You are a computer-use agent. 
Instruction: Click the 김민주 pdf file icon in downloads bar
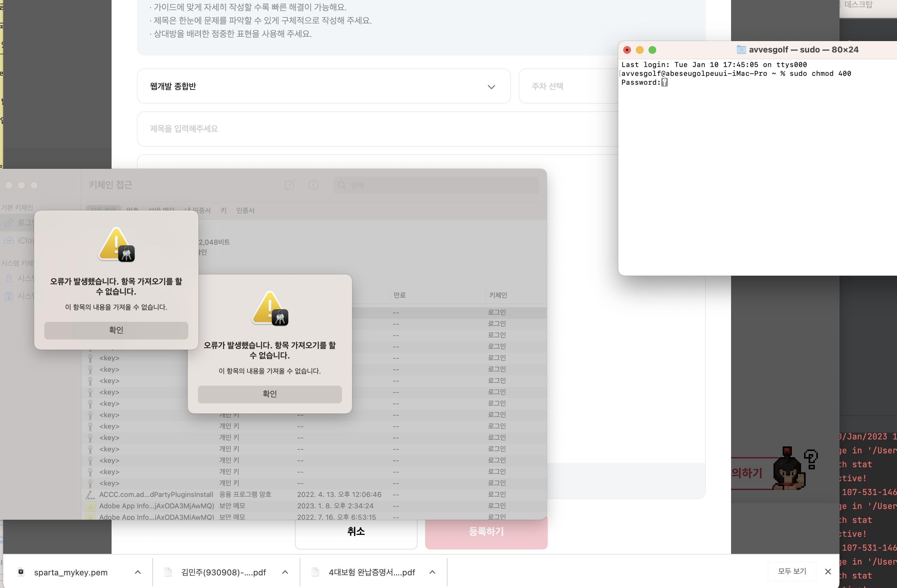coord(168,572)
